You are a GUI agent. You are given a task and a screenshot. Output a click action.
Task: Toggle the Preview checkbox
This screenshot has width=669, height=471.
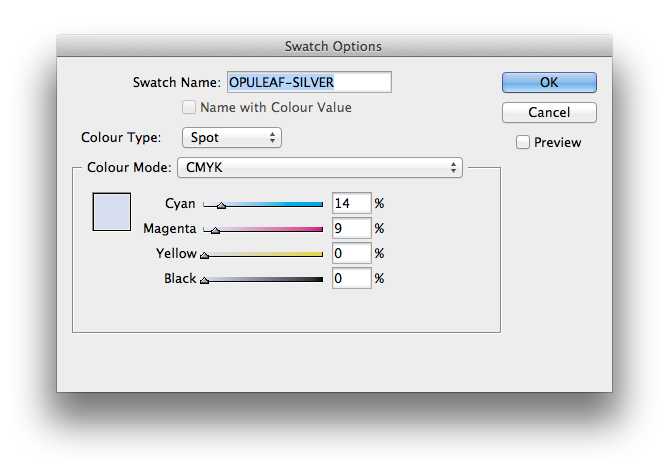point(523,142)
